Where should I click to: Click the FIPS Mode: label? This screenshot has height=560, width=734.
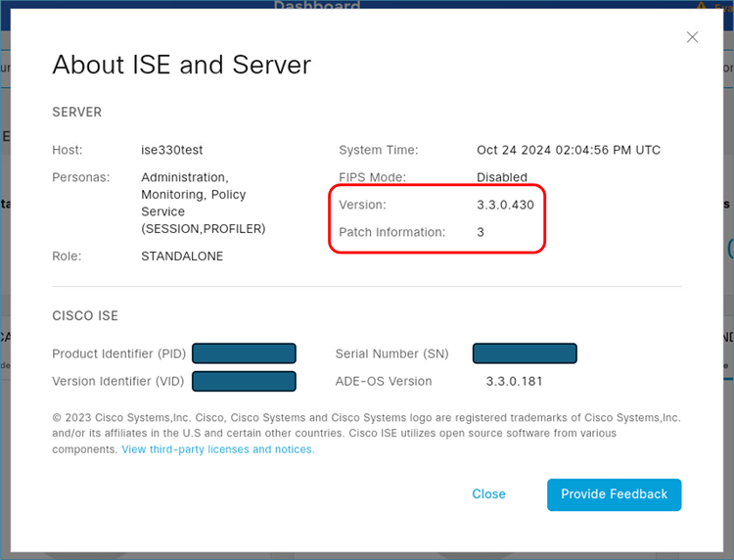pos(373,177)
